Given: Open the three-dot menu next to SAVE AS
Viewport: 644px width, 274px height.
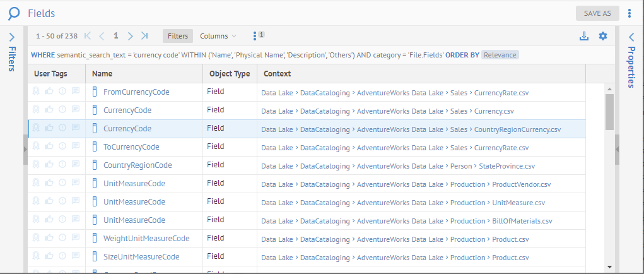Looking at the screenshot, I should pos(629,13).
